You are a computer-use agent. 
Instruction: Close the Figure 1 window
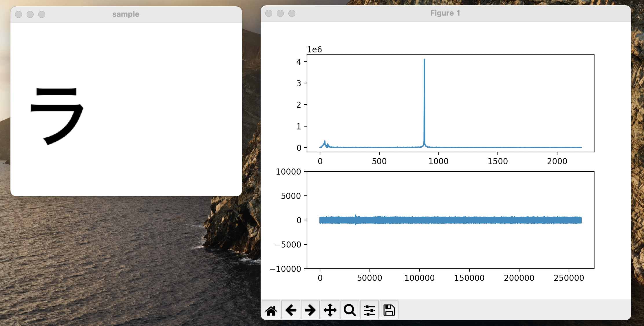pyautogui.click(x=269, y=13)
